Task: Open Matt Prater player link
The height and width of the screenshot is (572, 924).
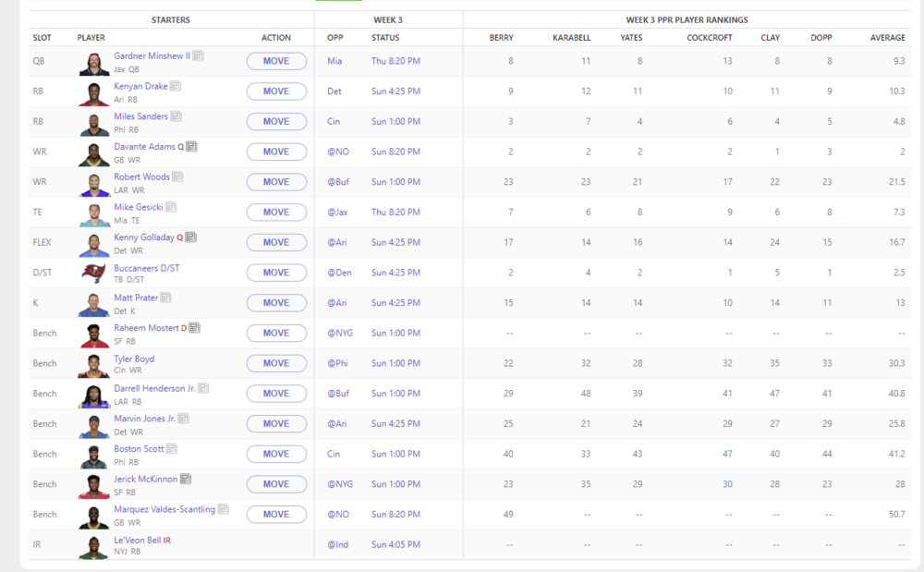Action: pyautogui.click(x=136, y=298)
